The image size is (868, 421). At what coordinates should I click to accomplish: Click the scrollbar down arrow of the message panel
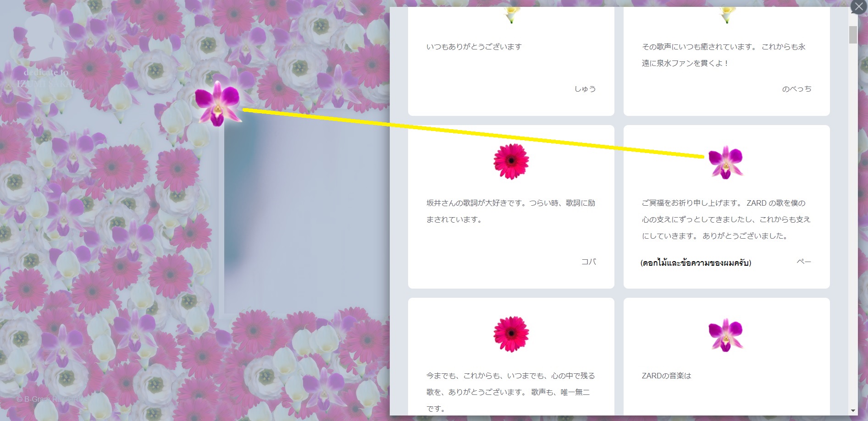(x=853, y=411)
